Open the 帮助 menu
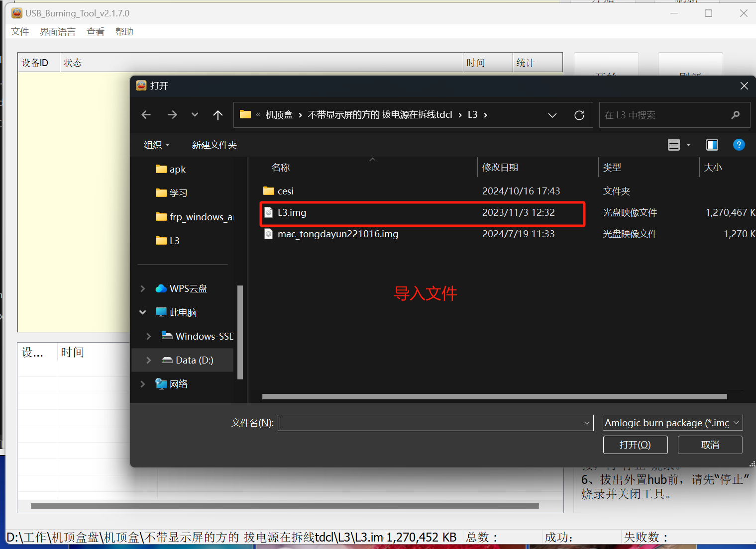The width and height of the screenshot is (756, 549). 124,32
